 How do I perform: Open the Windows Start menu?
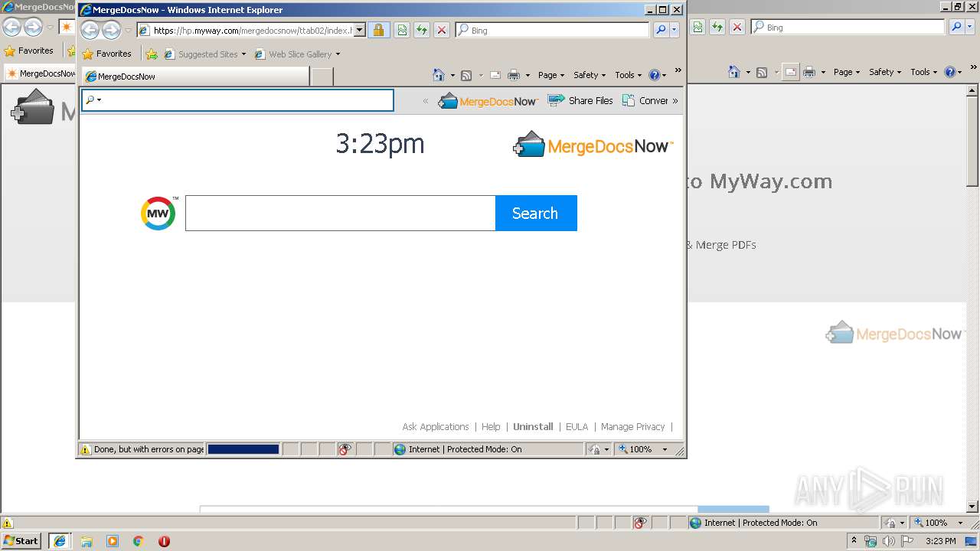pos(21,541)
